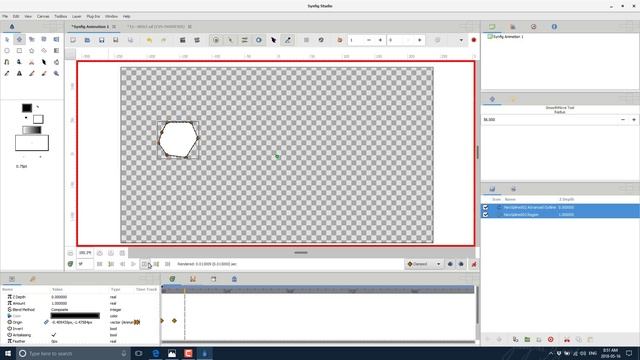Toggle animation mode at timebar right

click(473, 264)
